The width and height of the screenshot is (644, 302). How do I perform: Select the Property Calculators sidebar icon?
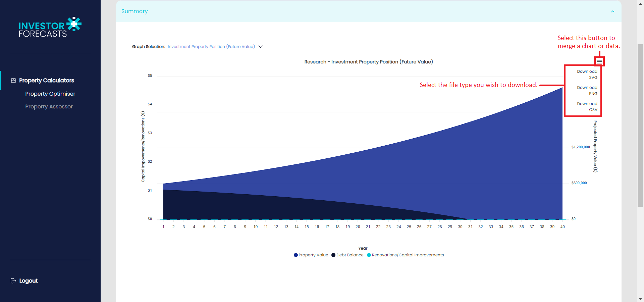click(13, 80)
